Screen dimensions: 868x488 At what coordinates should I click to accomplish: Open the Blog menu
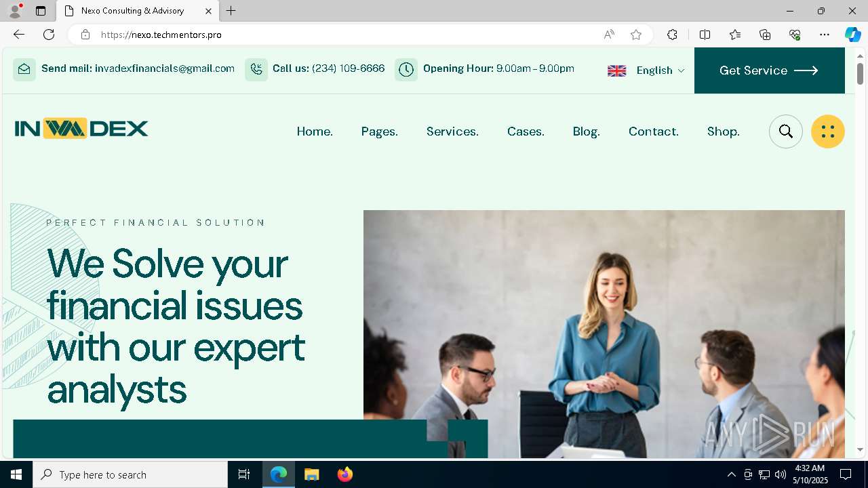(587, 131)
